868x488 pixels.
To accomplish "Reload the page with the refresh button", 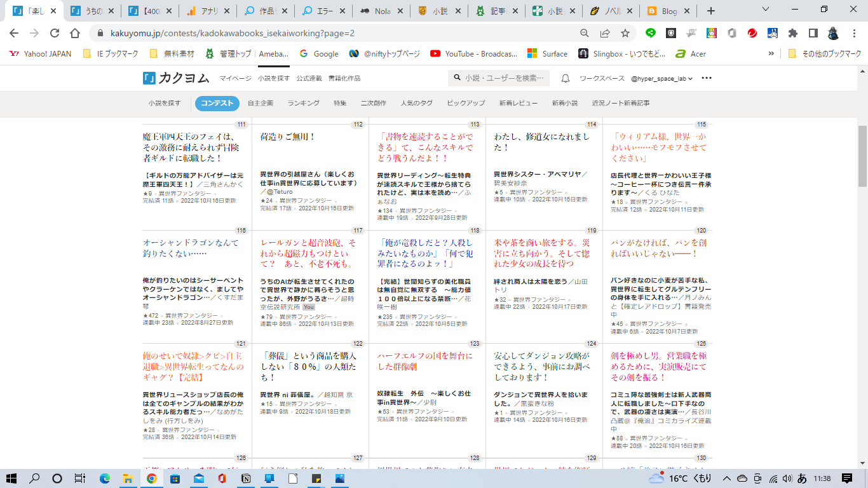I will tap(55, 33).
